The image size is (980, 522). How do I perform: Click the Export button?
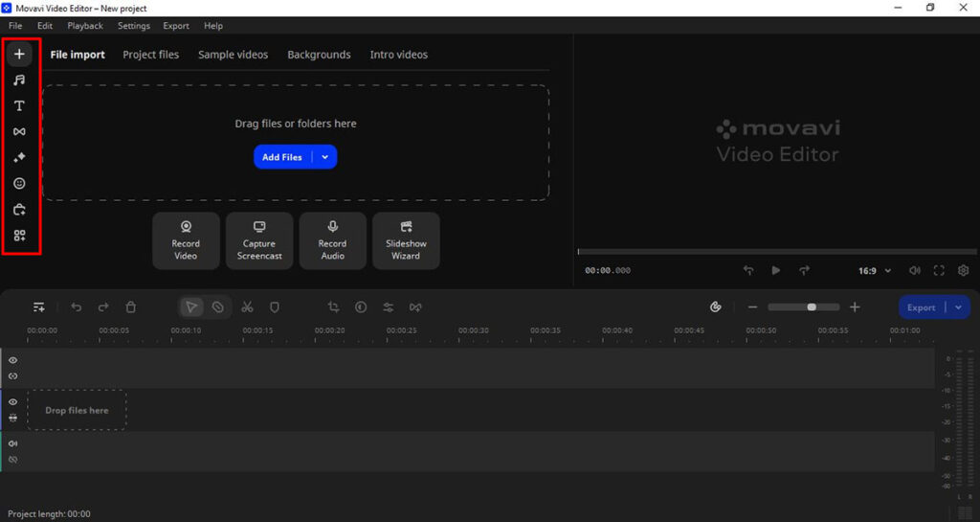pos(922,307)
